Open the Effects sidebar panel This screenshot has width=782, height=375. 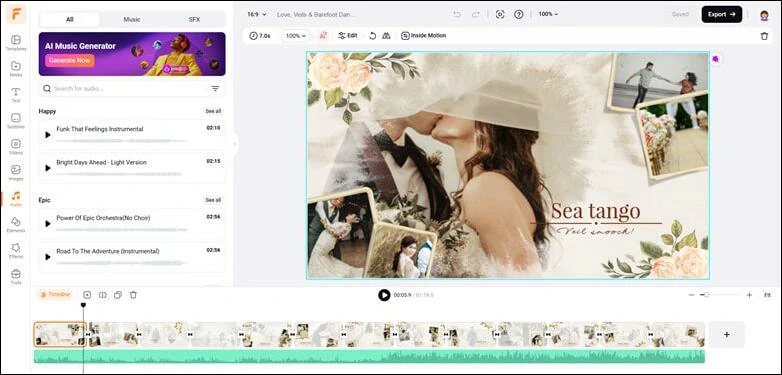click(x=15, y=250)
